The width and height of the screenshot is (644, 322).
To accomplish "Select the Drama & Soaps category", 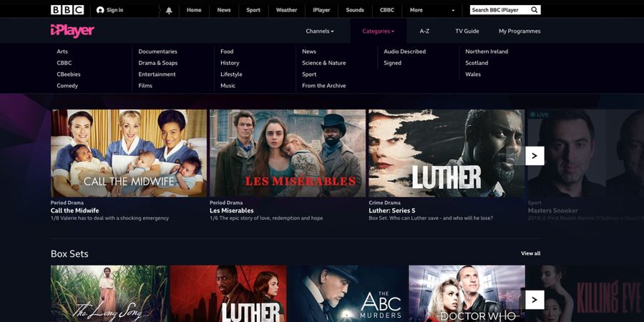I will coord(158,63).
